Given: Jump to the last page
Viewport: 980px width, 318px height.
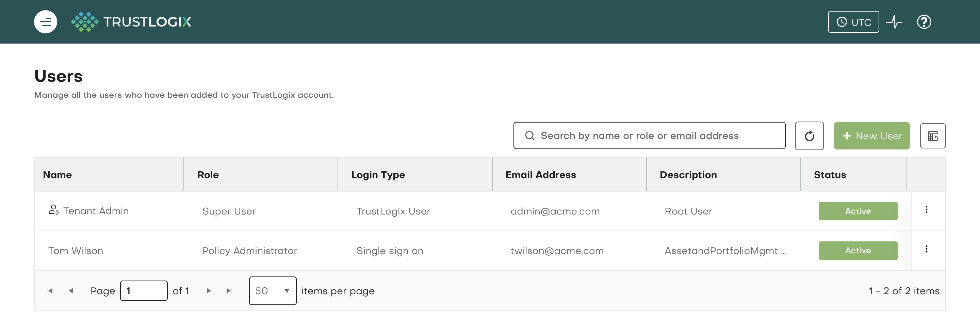Looking at the screenshot, I should point(229,290).
